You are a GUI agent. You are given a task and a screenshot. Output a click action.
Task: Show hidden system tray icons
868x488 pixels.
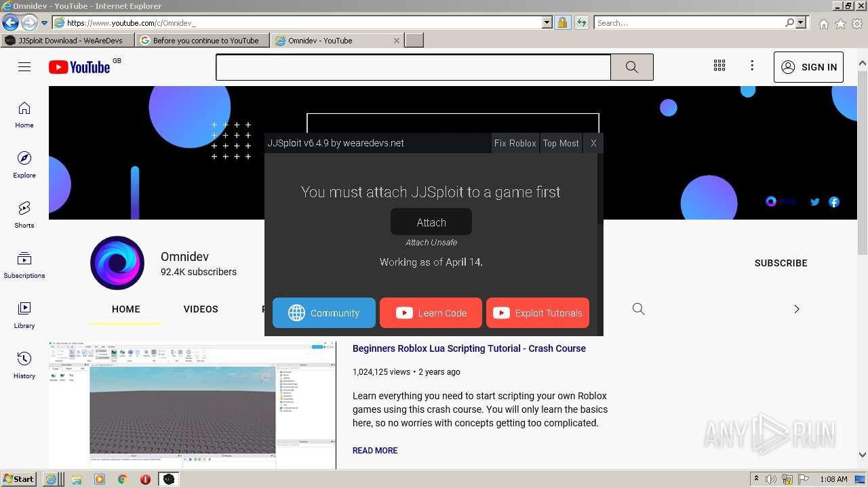click(755, 479)
